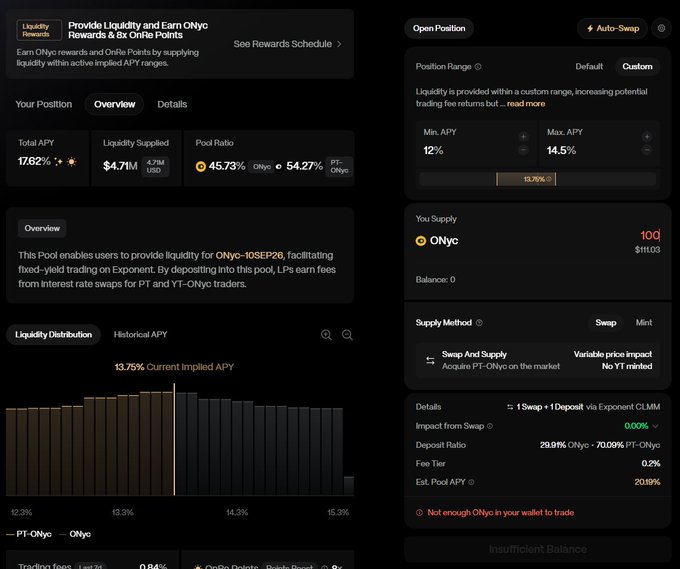680x569 pixels.
Task: Decrease Max. APY with the minus icon
Action: click(x=647, y=150)
